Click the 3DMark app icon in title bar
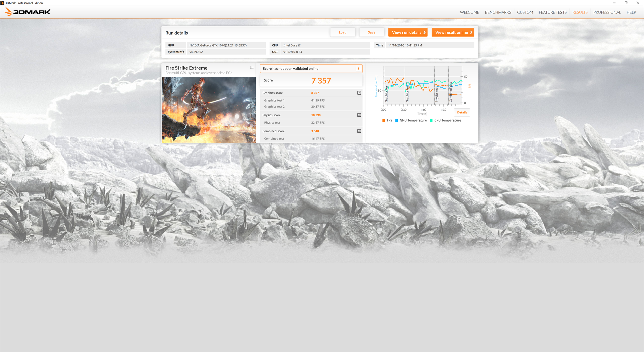 pyautogui.click(x=2, y=3)
